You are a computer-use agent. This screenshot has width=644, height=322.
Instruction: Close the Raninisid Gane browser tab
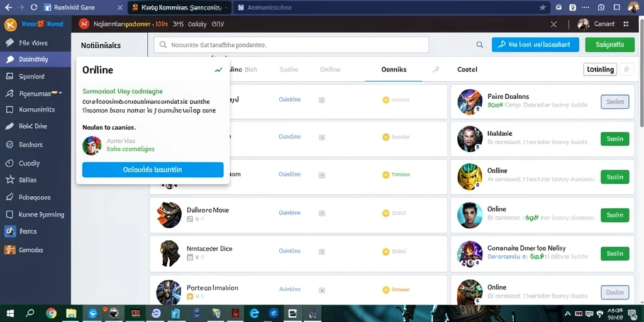pos(119,8)
